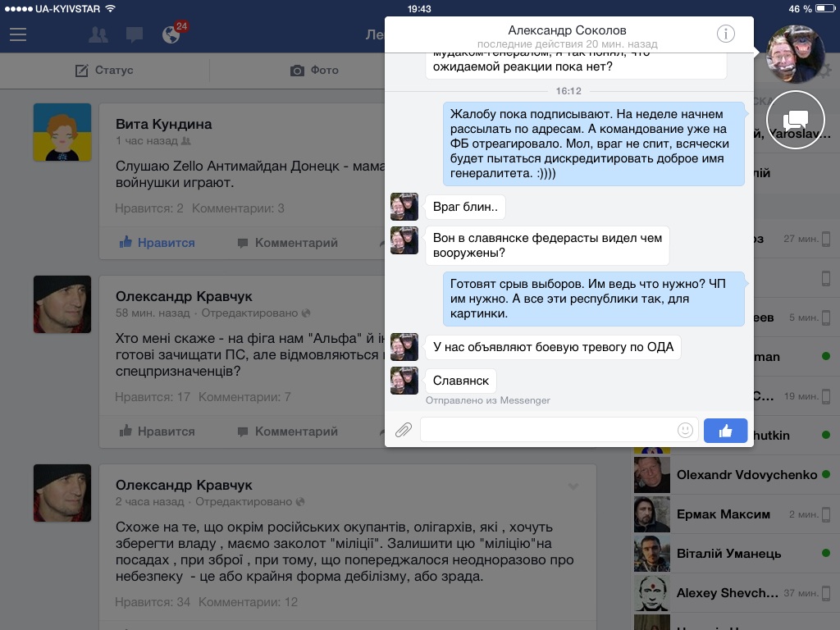Open the emoji smiley picker
840x630 pixels.
(x=685, y=430)
